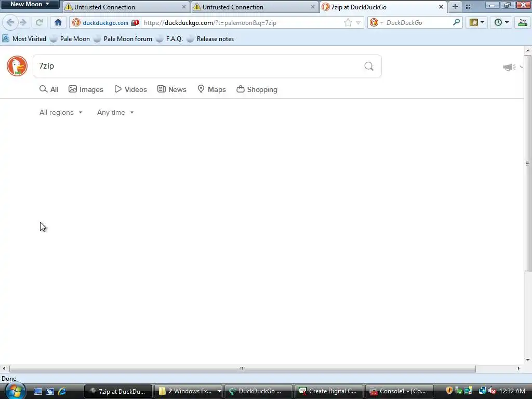
Task: Bookmark this page with the star icon
Action: click(x=348, y=23)
